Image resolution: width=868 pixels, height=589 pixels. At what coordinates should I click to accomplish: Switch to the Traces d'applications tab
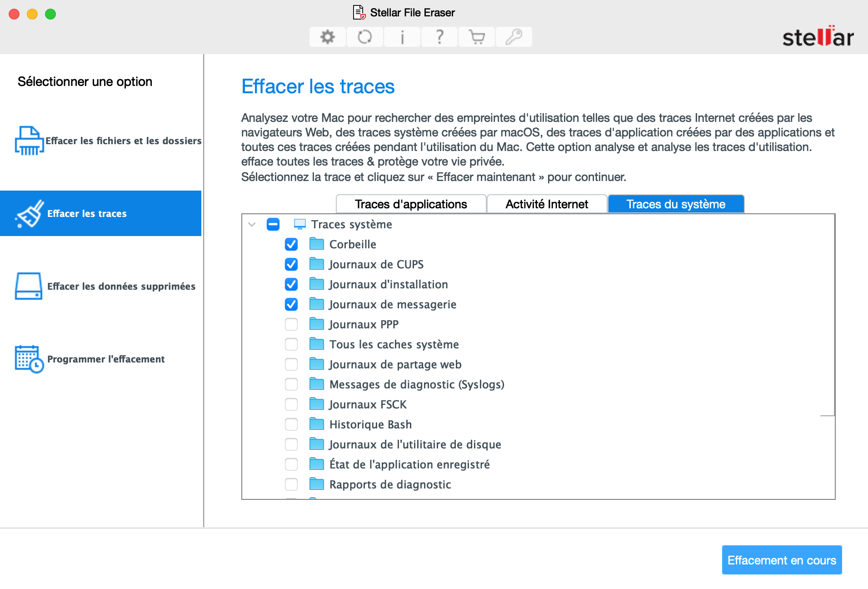pos(411,204)
